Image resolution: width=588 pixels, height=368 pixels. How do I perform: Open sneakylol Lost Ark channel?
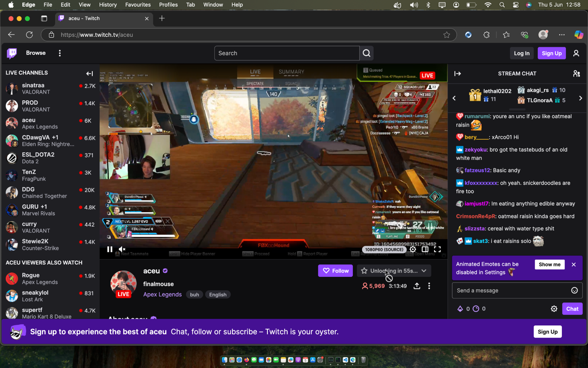click(x=50, y=296)
